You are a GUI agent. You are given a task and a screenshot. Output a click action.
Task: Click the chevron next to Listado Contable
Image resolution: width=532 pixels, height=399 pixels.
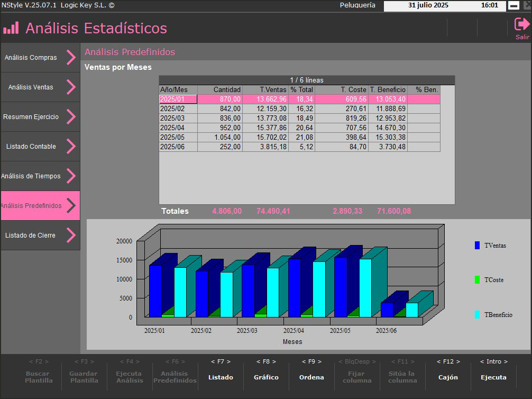coord(71,147)
